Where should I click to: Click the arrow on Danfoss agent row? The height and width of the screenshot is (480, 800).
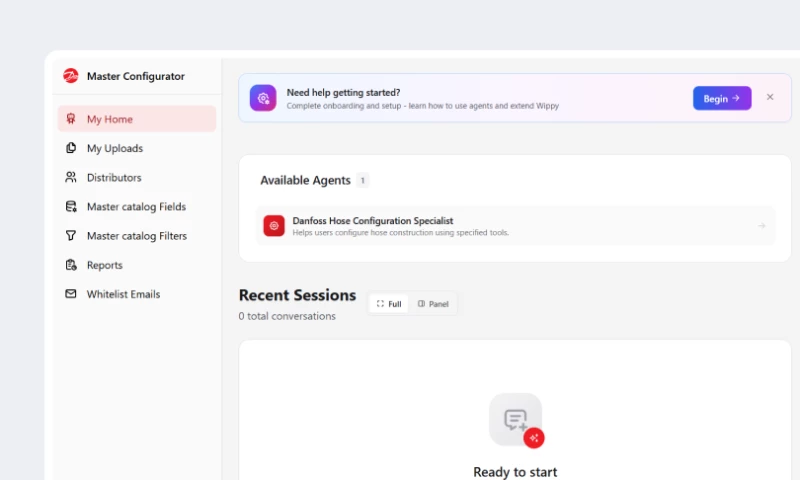tap(761, 225)
